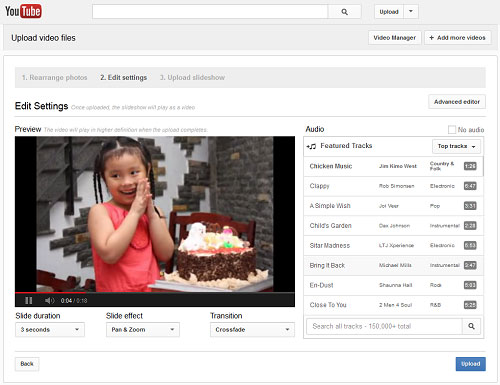Click the Country & Folk genre label
The width and height of the screenshot is (500, 385).
(442, 166)
